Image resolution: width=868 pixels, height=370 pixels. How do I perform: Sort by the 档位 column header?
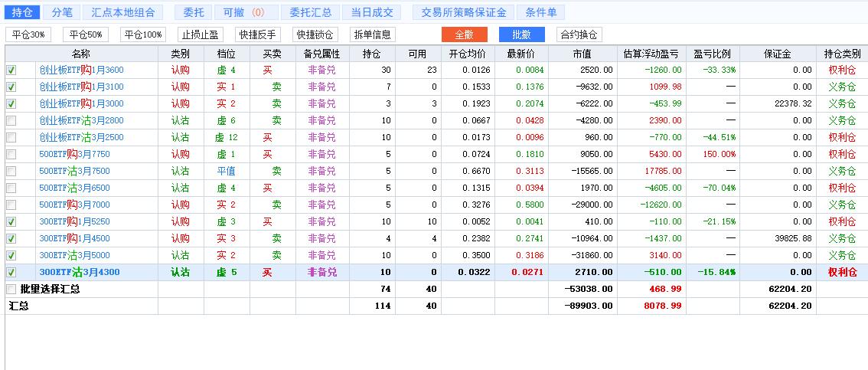(227, 54)
